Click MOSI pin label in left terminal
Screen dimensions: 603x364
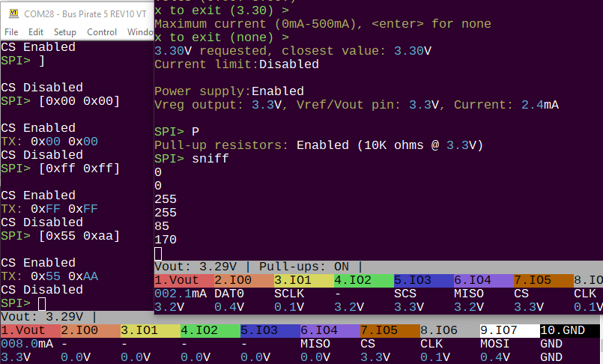pyautogui.click(x=495, y=343)
